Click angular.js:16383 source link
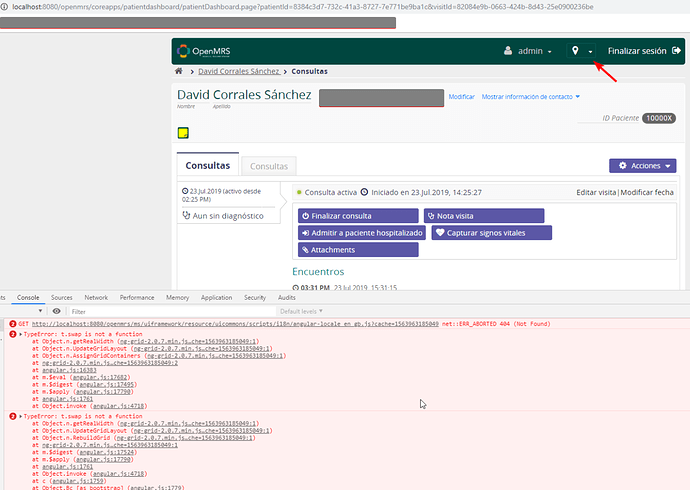Image resolution: width=690 pixels, height=490 pixels. [69, 370]
